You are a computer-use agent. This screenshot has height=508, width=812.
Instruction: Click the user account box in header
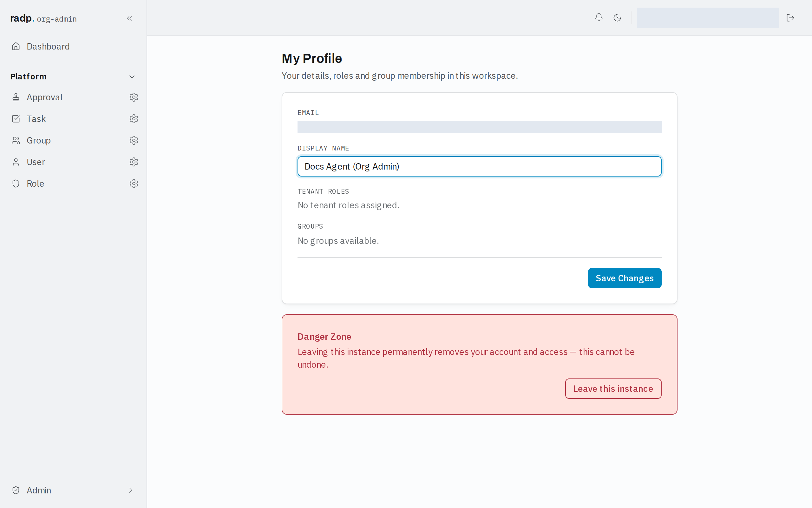click(707, 17)
